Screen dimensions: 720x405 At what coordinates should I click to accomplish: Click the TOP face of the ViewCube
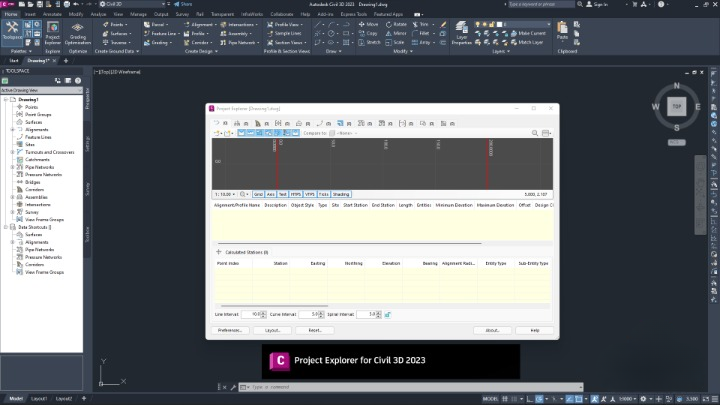[x=676, y=105]
